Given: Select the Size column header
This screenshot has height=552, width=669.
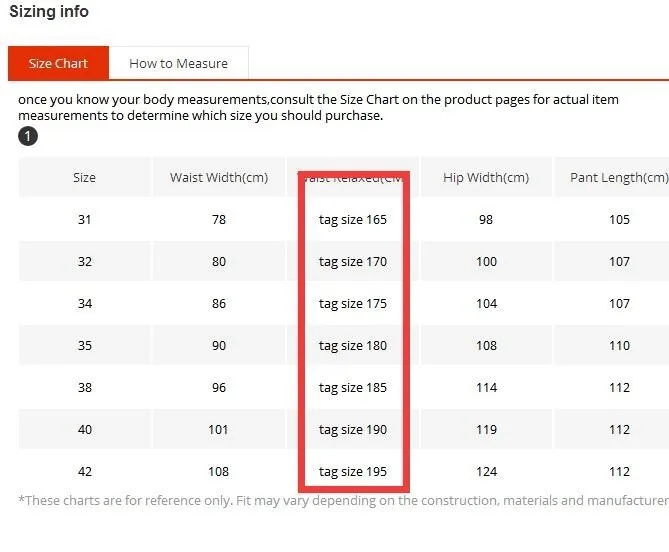Looking at the screenshot, I should tap(84, 177).
